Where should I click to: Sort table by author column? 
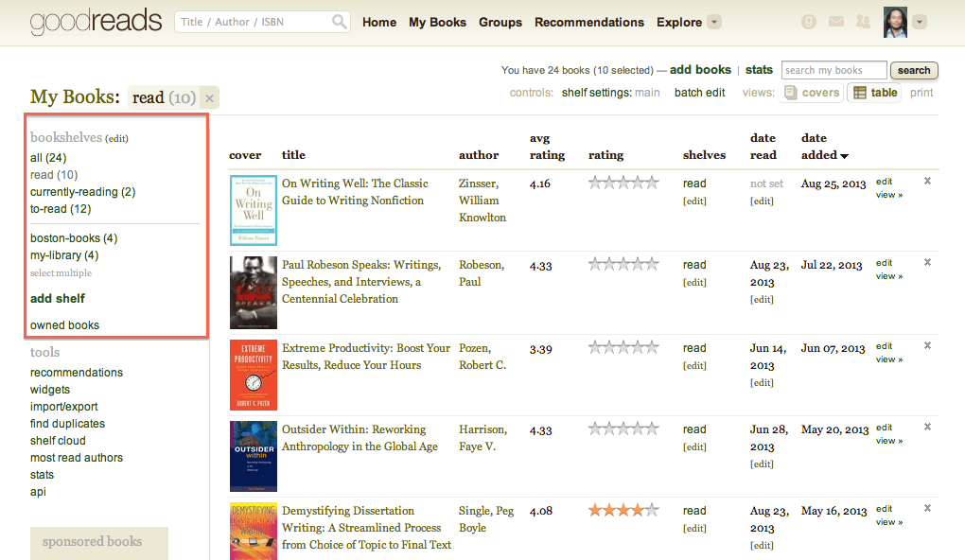point(478,155)
